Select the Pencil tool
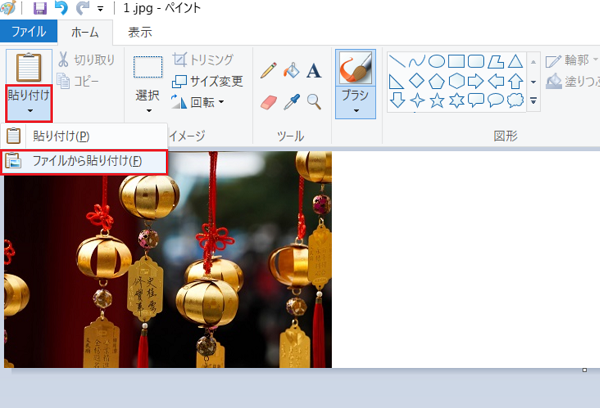This screenshot has width=600, height=408. coord(268,71)
